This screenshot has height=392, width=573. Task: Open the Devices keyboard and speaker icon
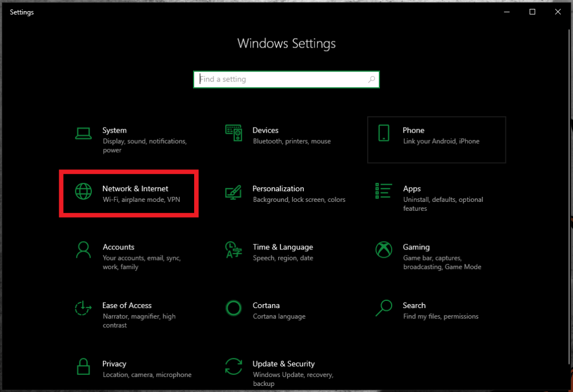(x=233, y=133)
